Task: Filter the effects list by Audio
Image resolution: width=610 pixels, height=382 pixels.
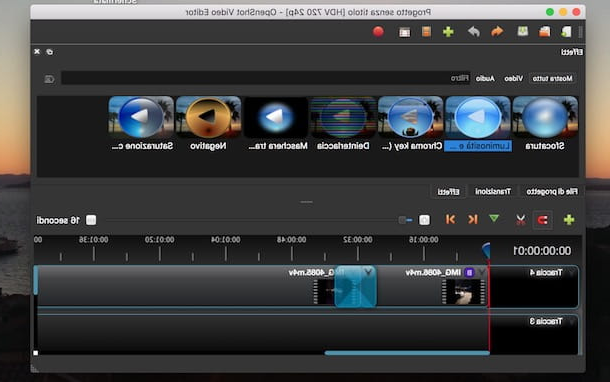Action: [485, 79]
